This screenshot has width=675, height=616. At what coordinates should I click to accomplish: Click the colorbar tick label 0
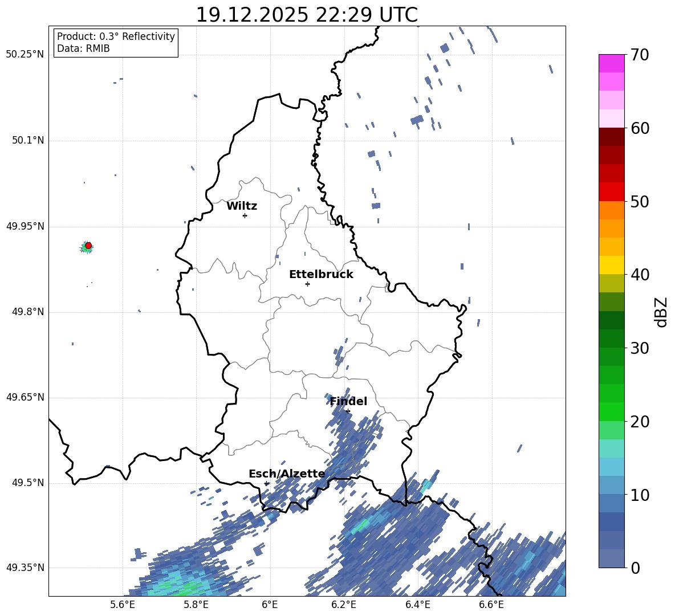(635, 568)
